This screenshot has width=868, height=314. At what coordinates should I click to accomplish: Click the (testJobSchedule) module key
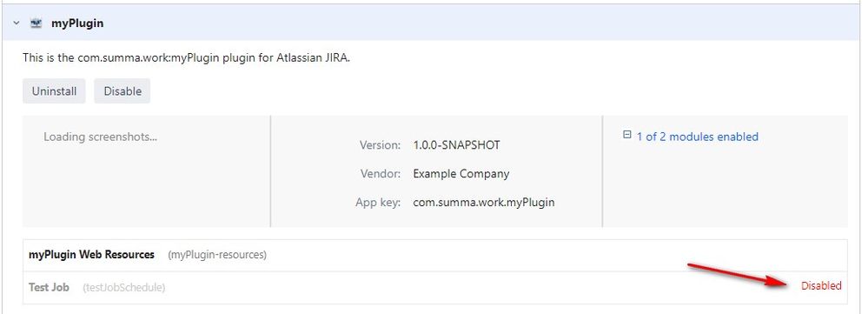coord(123,287)
